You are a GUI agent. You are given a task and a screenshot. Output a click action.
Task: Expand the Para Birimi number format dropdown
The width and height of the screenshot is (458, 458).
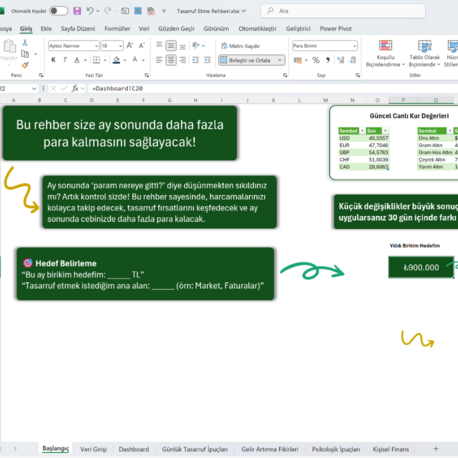[354, 46]
